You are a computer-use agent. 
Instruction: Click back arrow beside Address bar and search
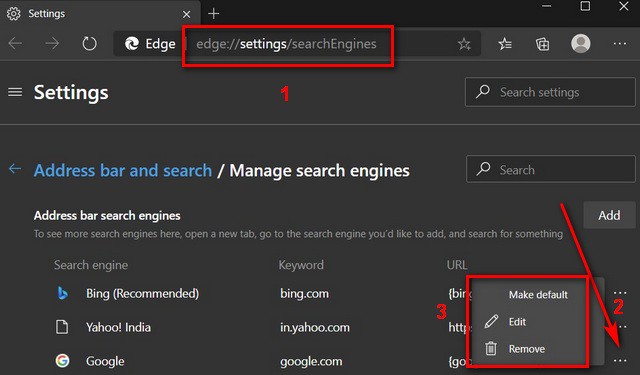click(x=15, y=169)
